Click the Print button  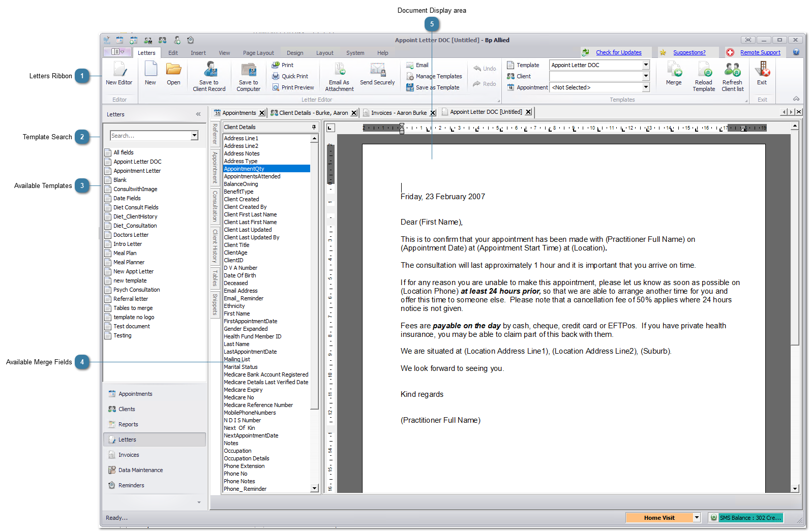point(283,65)
